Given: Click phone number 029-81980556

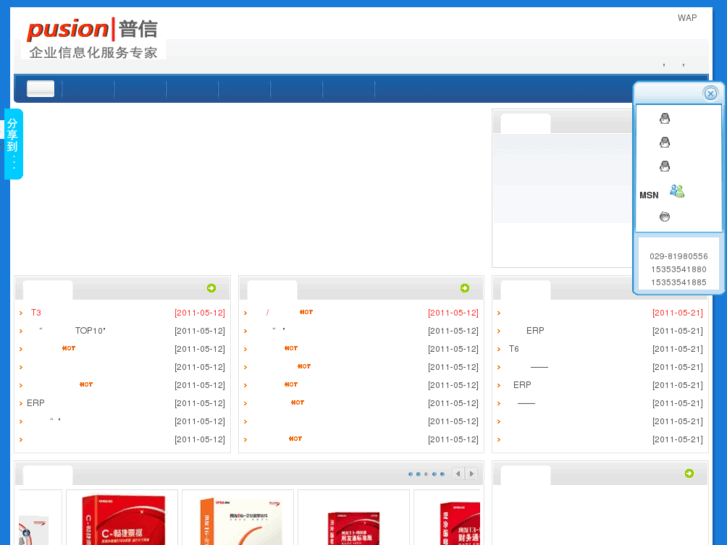Looking at the screenshot, I should click(x=678, y=256).
